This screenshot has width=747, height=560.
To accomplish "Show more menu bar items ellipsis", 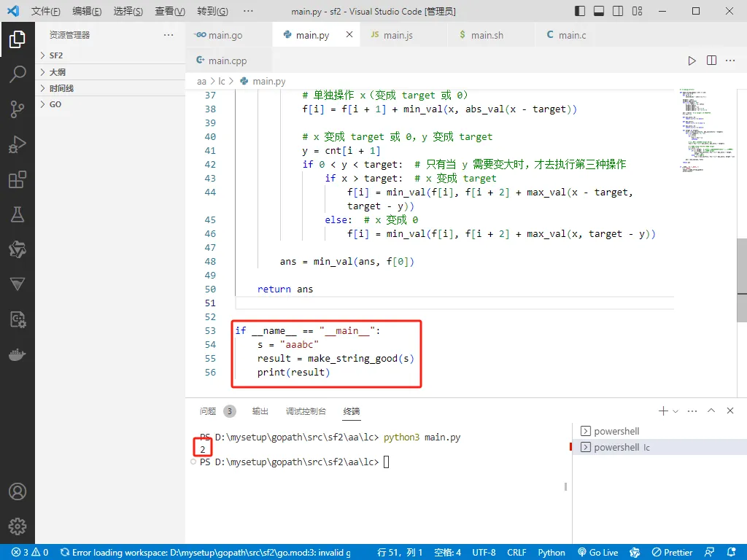I will point(248,11).
